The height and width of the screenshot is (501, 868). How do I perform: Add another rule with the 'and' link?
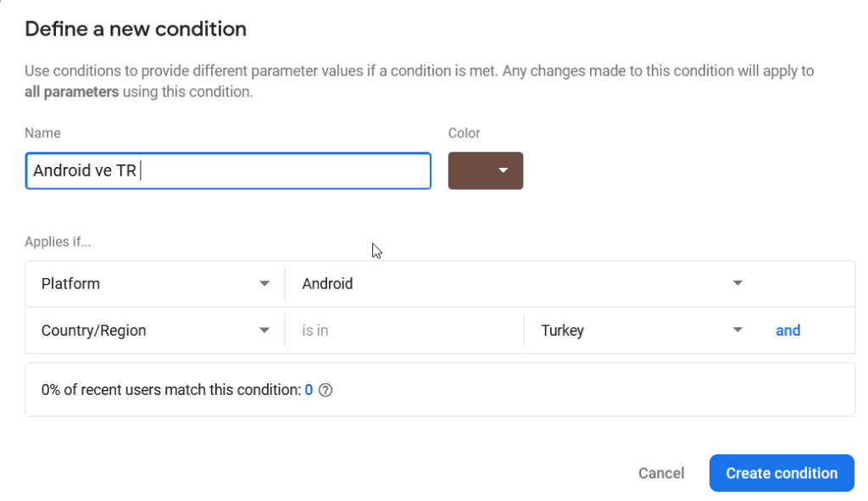pyautogui.click(x=787, y=331)
